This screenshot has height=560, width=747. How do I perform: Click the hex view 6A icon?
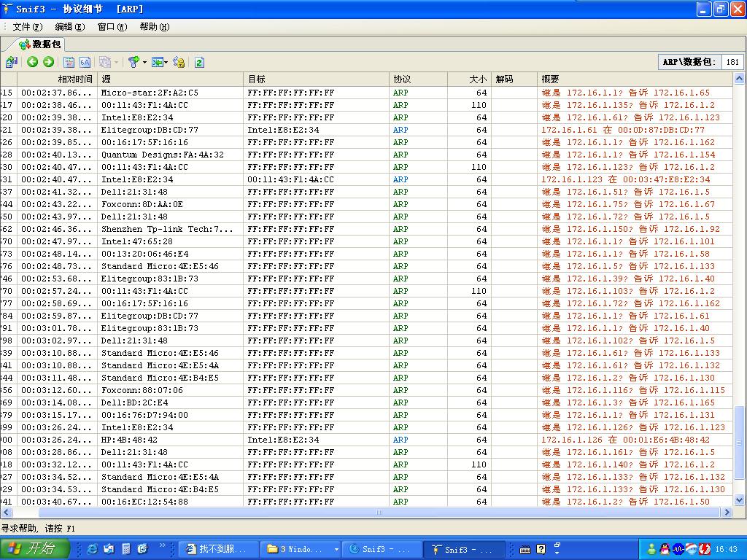coord(85,62)
